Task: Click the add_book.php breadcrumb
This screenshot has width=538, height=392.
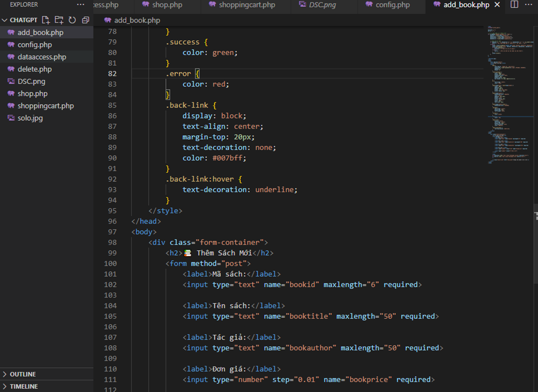Action: (x=137, y=20)
